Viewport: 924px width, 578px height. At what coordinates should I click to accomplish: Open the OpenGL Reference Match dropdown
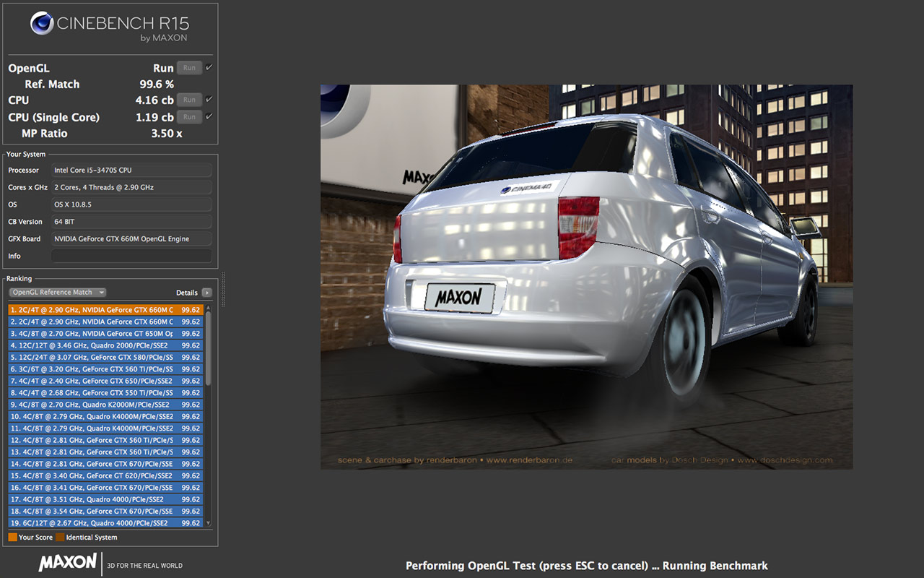pos(58,293)
